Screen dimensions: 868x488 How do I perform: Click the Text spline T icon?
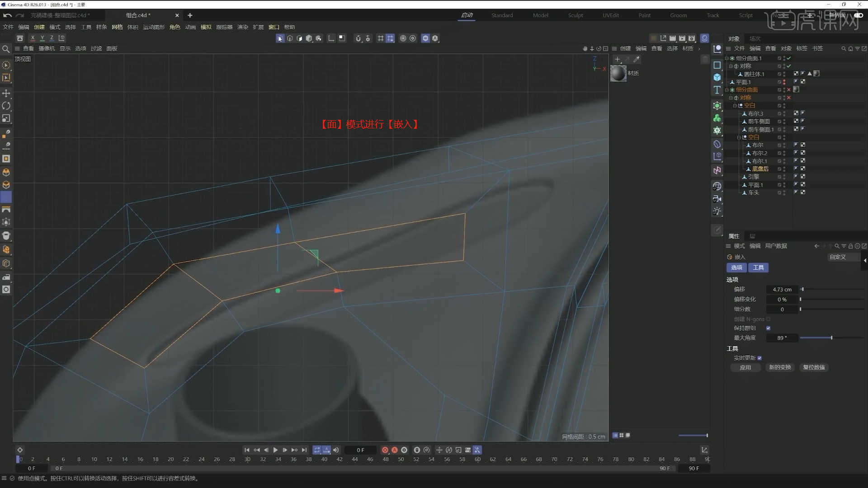[717, 90]
